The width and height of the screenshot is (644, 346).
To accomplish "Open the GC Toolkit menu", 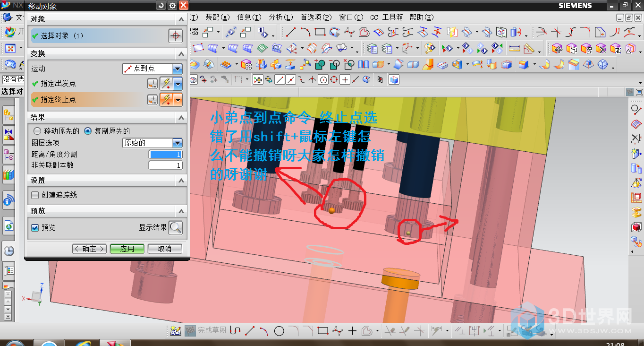I will click(386, 17).
